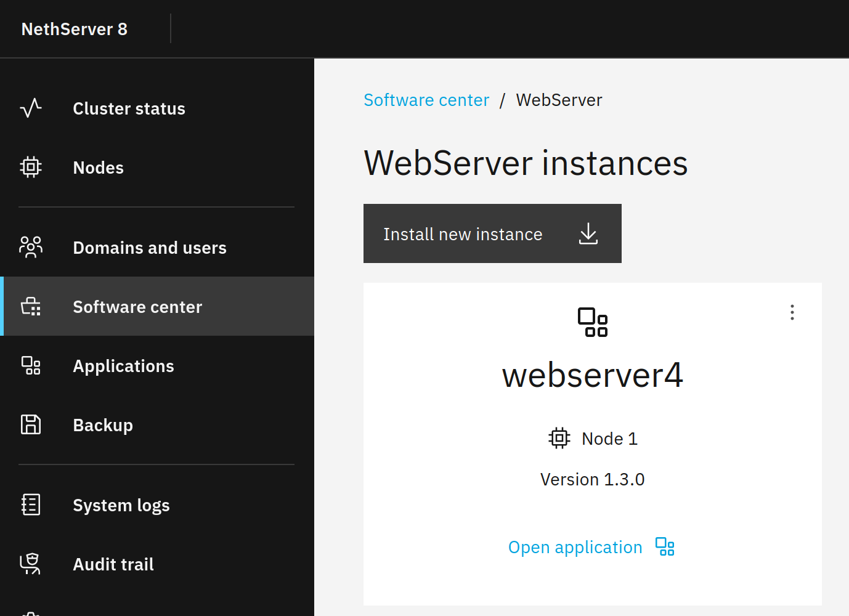Viewport: 849px width, 616px height.
Task: Click the Cluster status activity pulse icon
Action: click(31, 108)
